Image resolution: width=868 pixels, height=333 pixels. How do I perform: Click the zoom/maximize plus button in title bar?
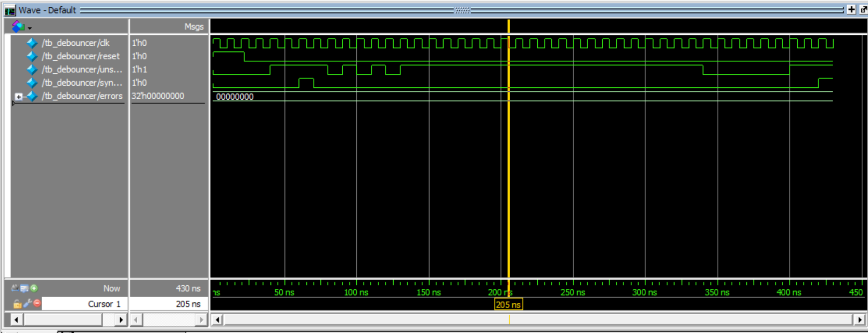[851, 10]
